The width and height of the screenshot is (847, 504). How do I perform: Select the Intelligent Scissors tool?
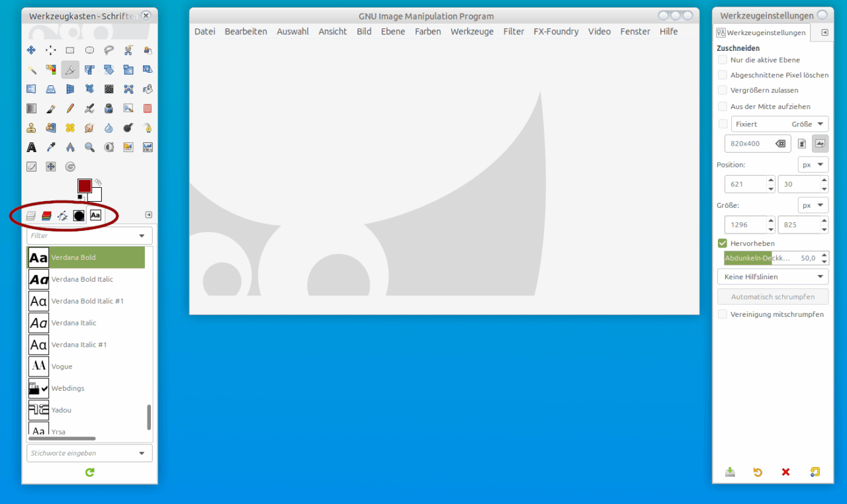coord(128,50)
